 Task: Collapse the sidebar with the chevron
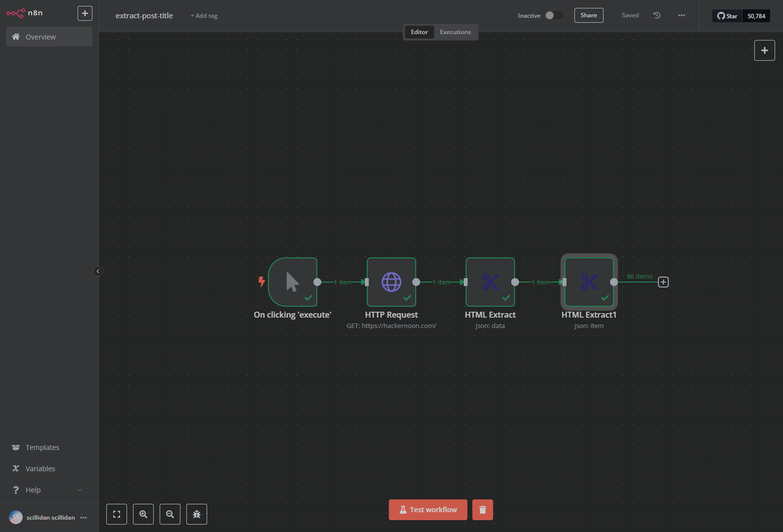tap(98, 271)
